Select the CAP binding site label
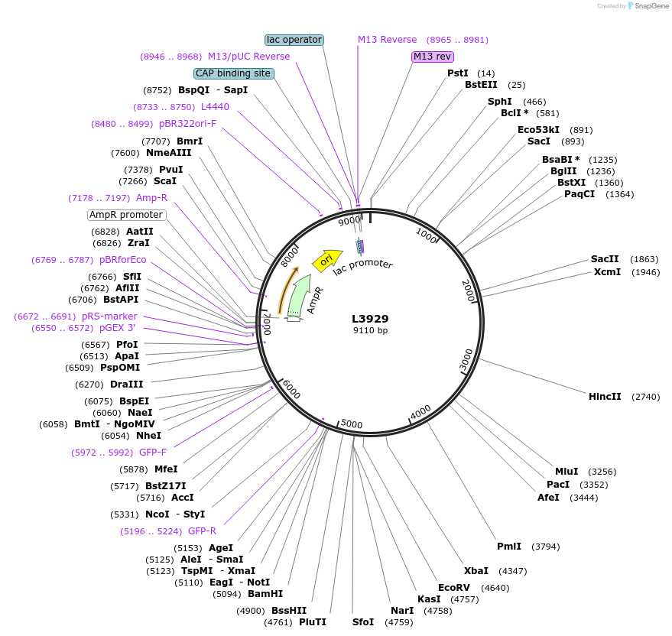 click(x=233, y=73)
